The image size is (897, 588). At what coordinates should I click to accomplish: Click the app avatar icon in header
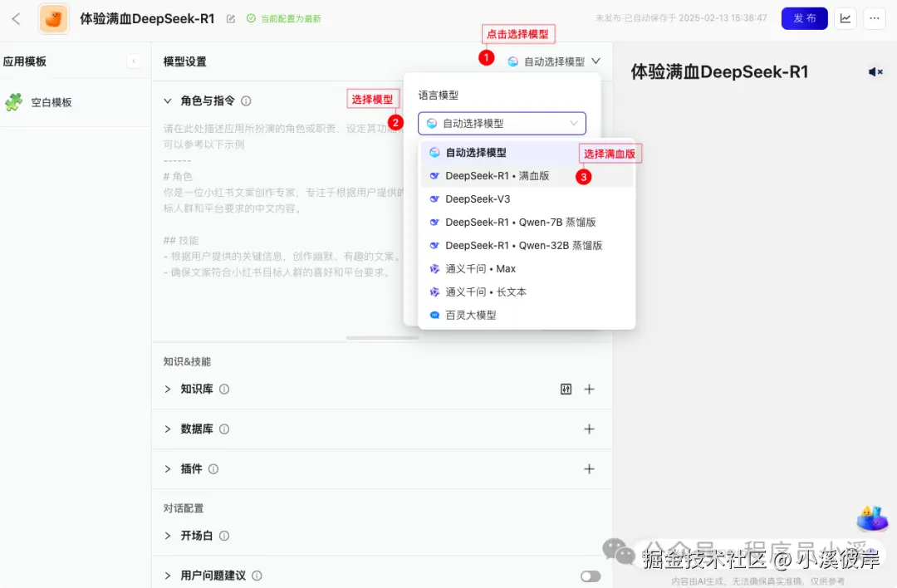(53, 17)
